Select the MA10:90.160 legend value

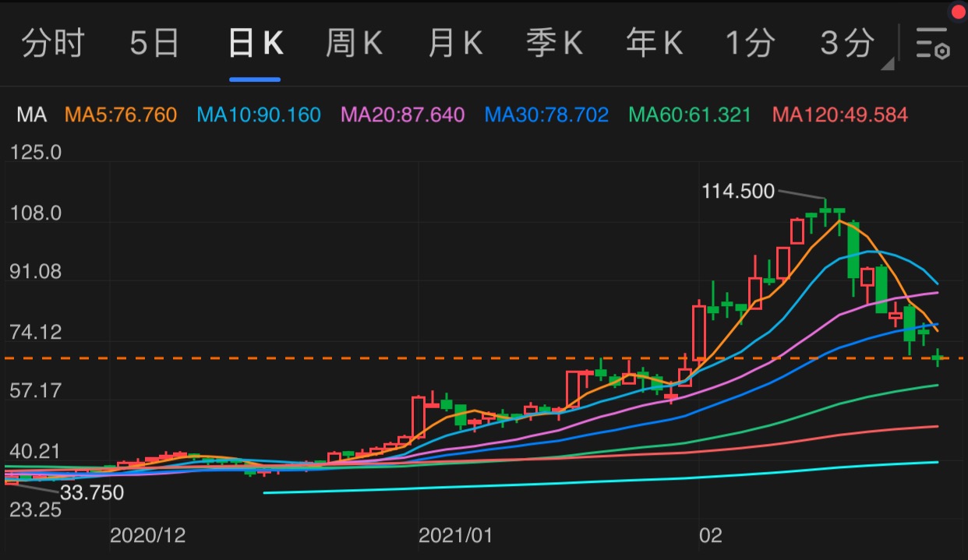[259, 115]
